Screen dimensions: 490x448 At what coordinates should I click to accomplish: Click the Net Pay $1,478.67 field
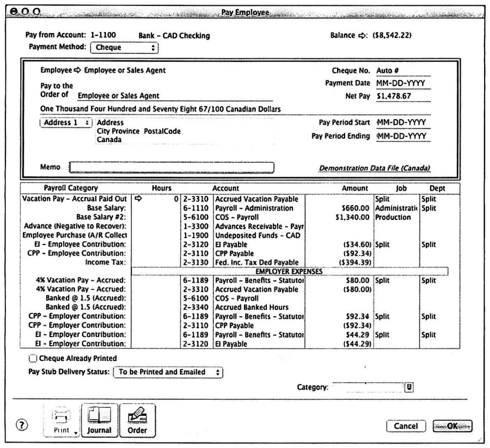tap(403, 96)
